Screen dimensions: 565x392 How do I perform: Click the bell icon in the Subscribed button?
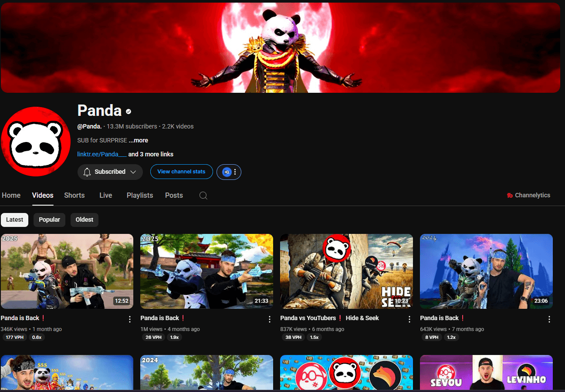point(88,172)
